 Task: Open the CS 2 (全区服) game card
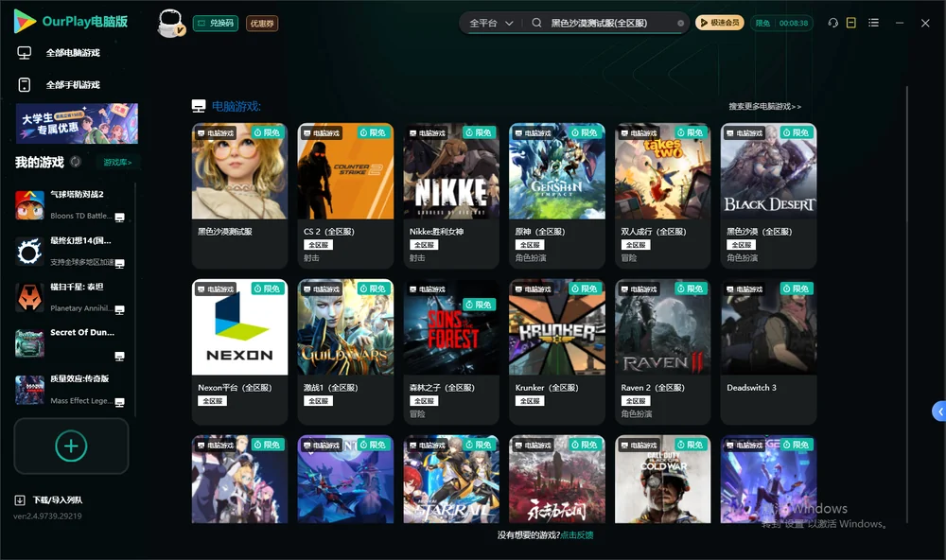click(x=345, y=196)
